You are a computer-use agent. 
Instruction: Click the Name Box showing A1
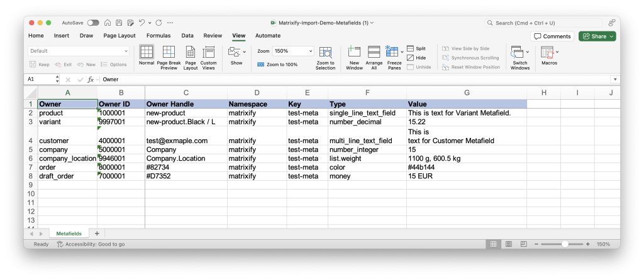[39, 80]
